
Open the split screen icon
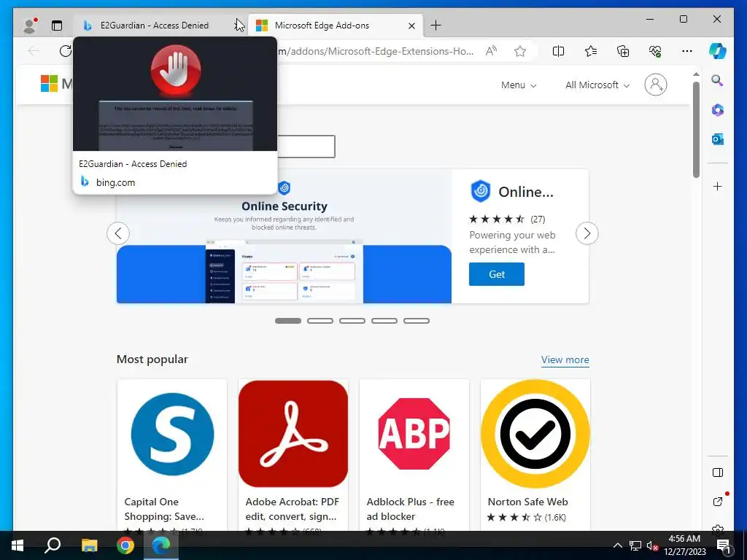click(x=558, y=51)
